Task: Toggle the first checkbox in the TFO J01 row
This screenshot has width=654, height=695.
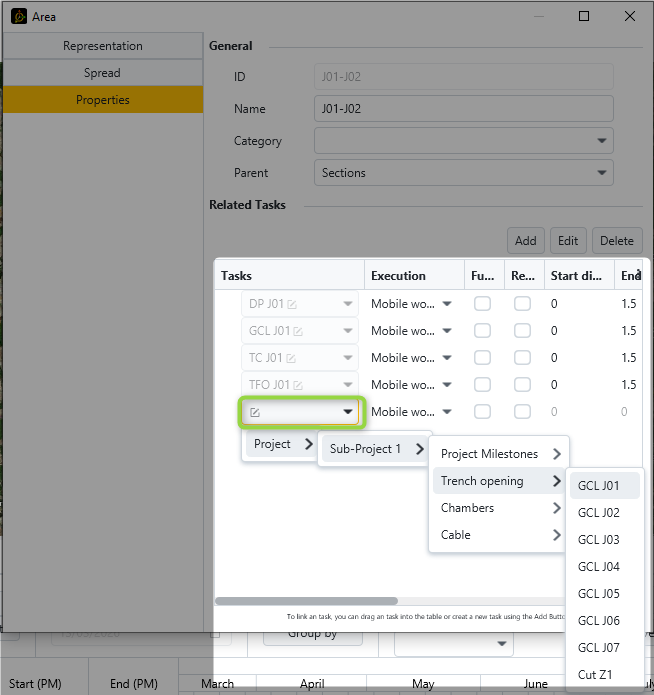Action: pyautogui.click(x=482, y=385)
